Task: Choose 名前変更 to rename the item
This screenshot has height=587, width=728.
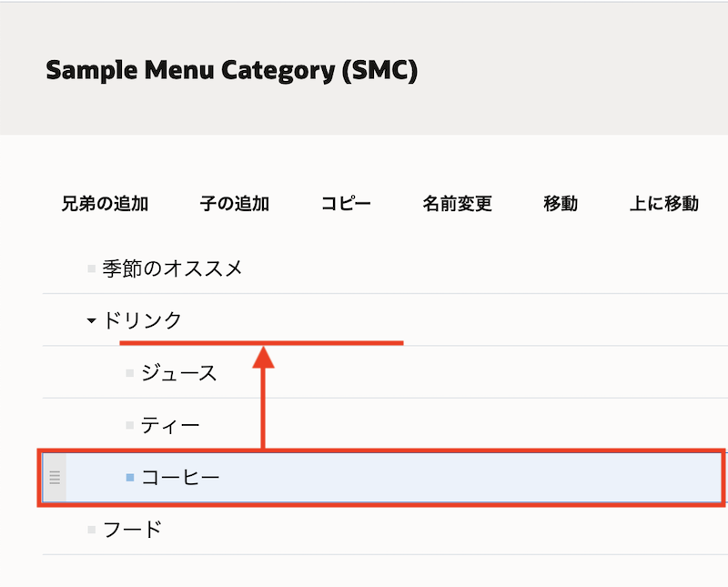Action: pos(457,204)
